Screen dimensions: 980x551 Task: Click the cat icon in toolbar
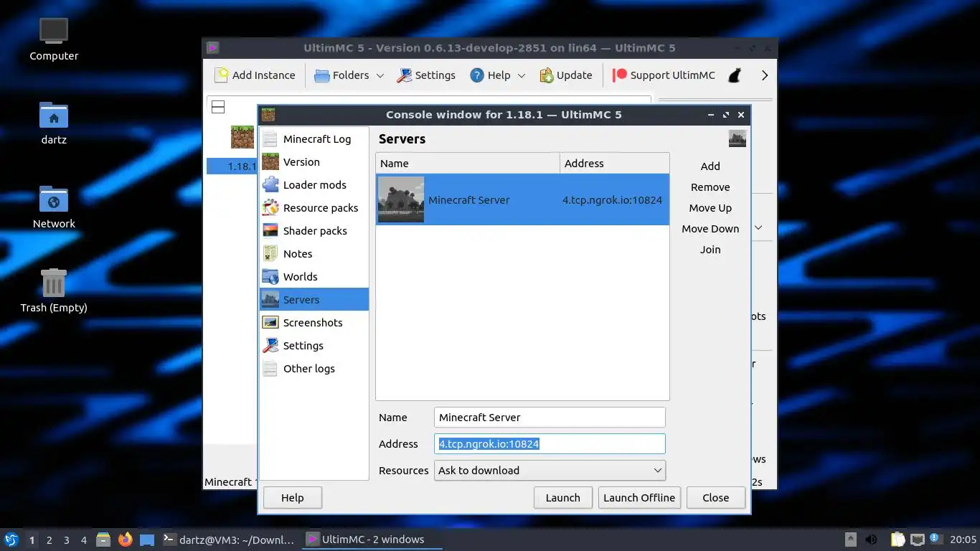(x=735, y=75)
